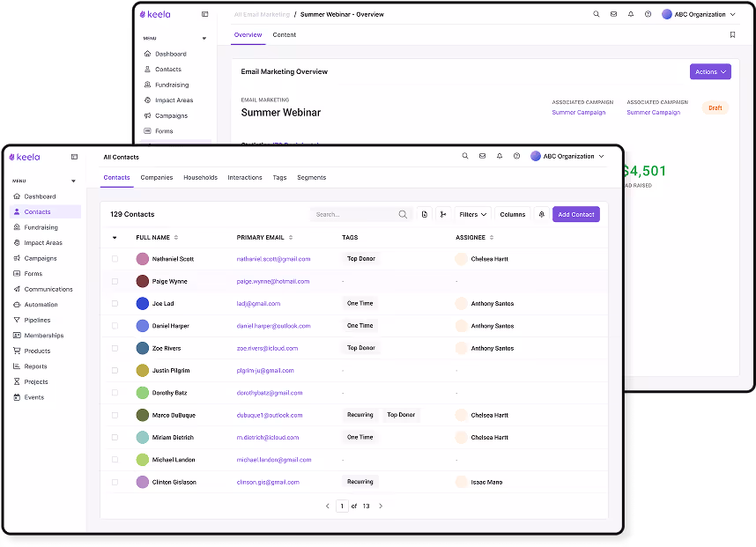This screenshot has width=756, height=547.
Task: Click the export document icon beside contact search
Action: pyautogui.click(x=425, y=214)
